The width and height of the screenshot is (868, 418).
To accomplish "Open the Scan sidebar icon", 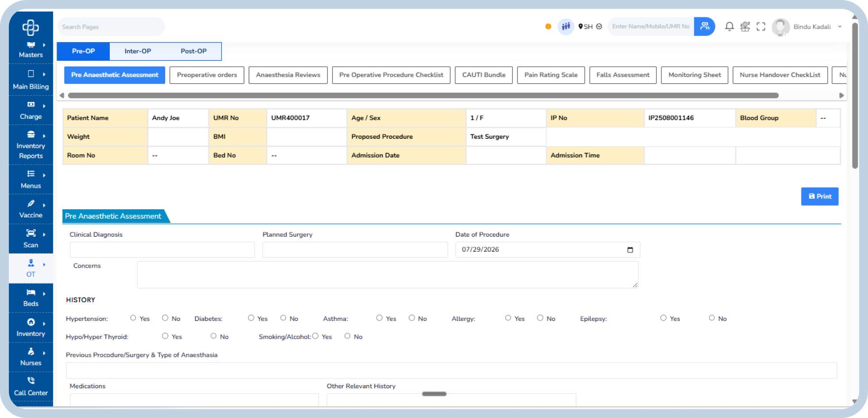I will [31, 233].
